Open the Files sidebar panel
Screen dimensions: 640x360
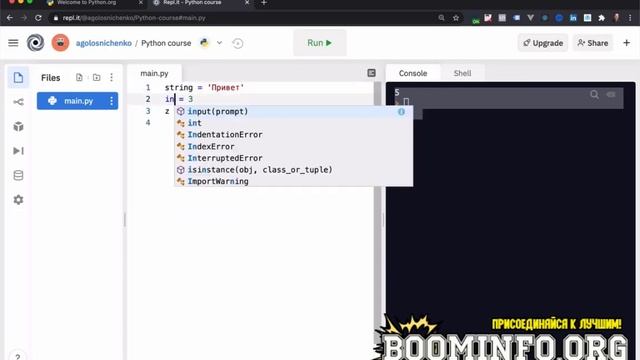[18, 78]
